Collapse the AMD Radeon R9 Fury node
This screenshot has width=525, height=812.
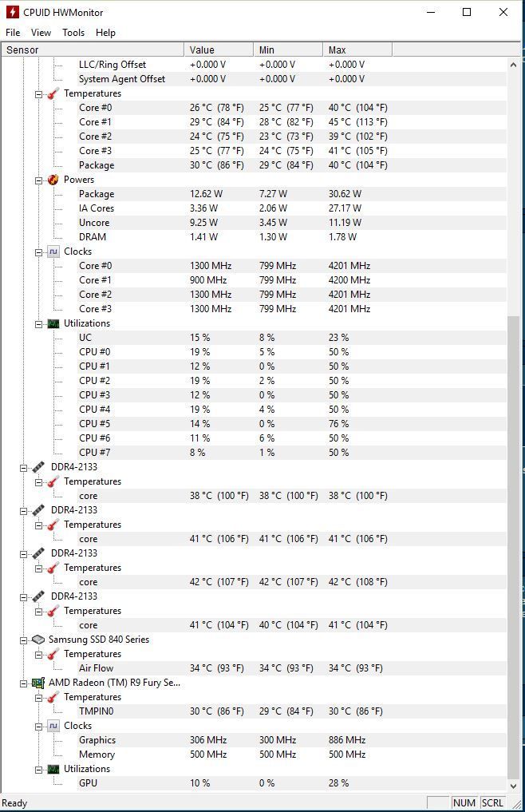pos(24,683)
